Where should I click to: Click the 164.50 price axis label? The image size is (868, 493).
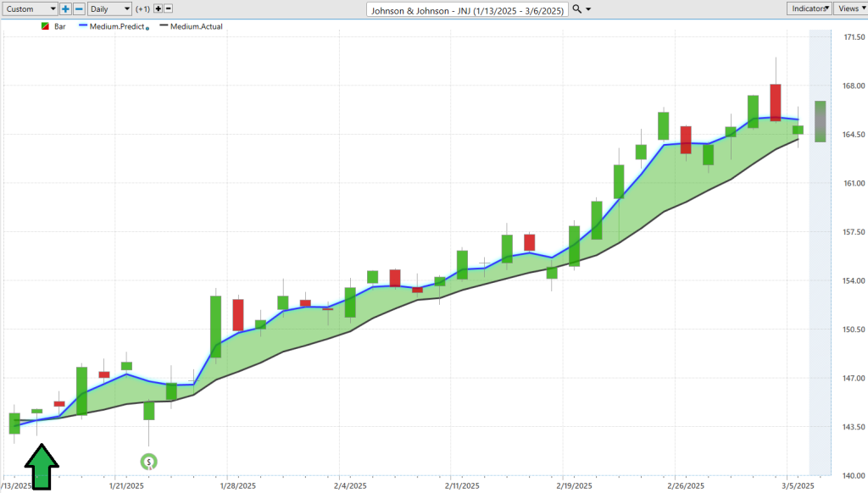click(x=854, y=135)
